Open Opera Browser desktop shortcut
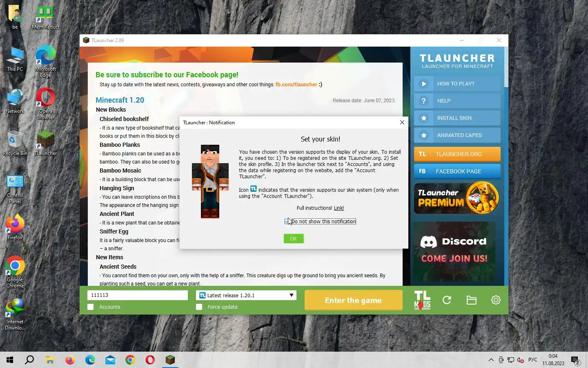The width and height of the screenshot is (588, 368). coord(45,103)
